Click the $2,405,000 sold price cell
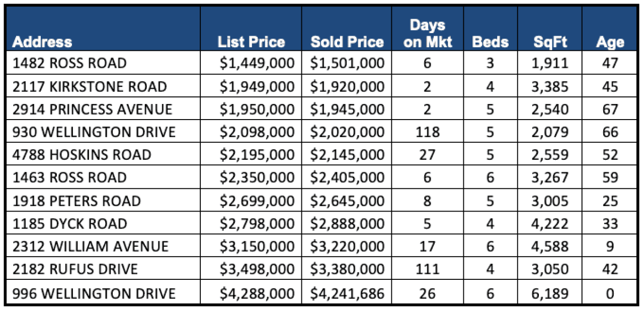Screen dimensions: 644x311 pos(347,177)
